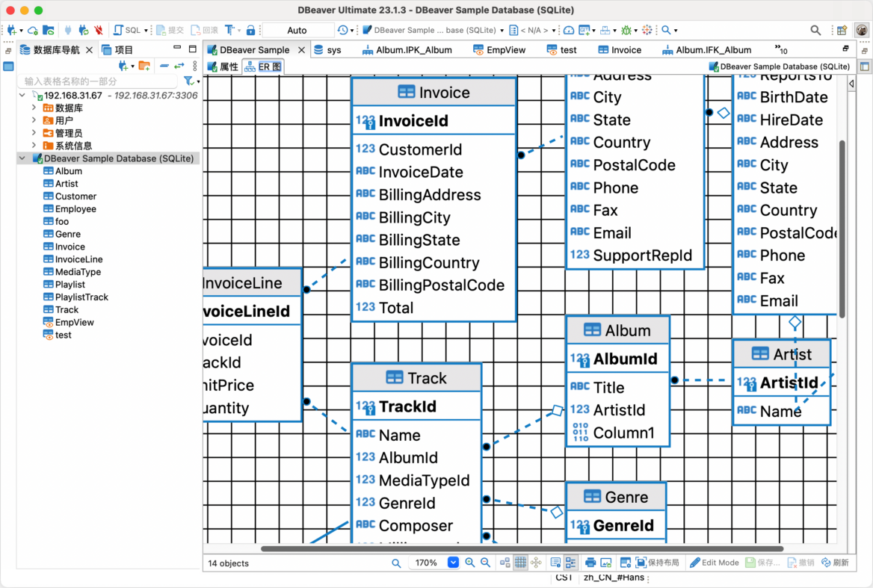Click the arrange diagram layout icon
Image resolution: width=873 pixels, height=588 pixels.
tap(505, 563)
